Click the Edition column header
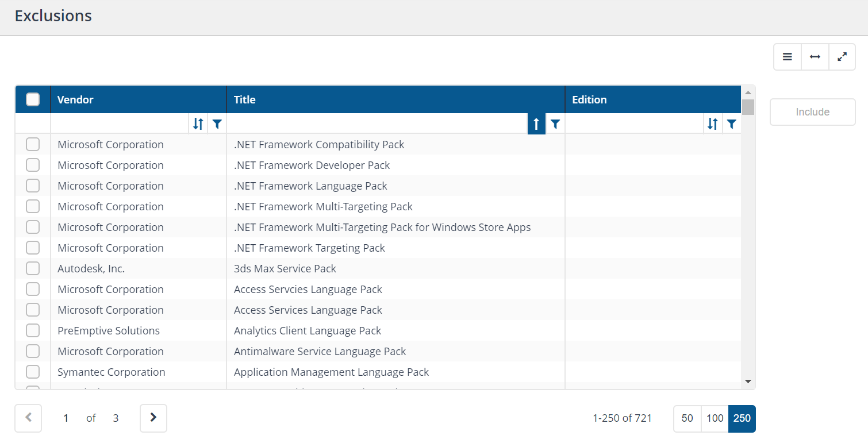Image resolution: width=868 pixels, height=443 pixels. coord(653,99)
